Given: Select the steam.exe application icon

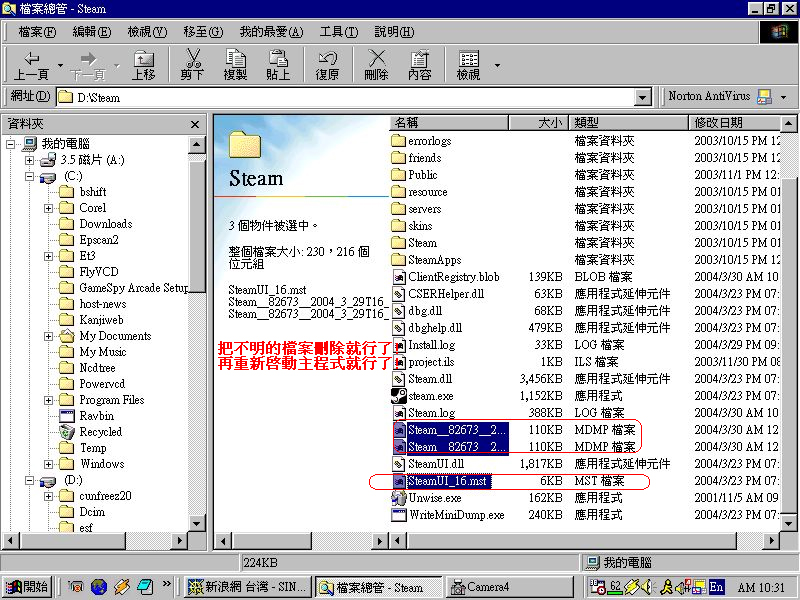Looking at the screenshot, I should click(398, 395).
